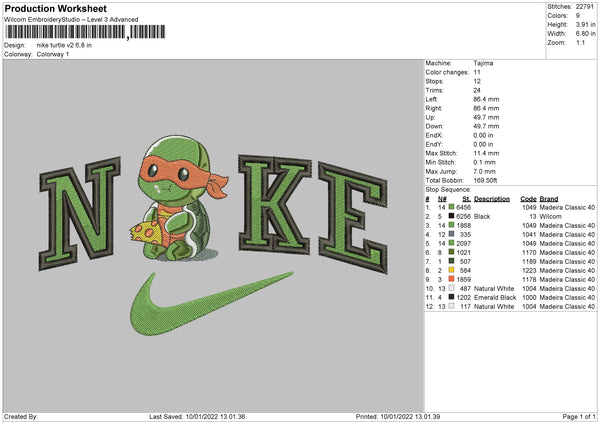
Task: Click 'Wilcom EmbroideryStudio – Level 3 Advanced' text
Action: [71, 20]
